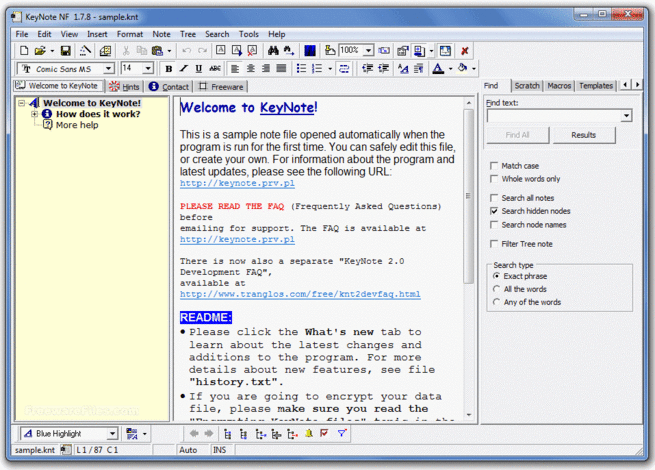Open the Comic Sans MS font dropdown
655x470 pixels.
pos(109,69)
